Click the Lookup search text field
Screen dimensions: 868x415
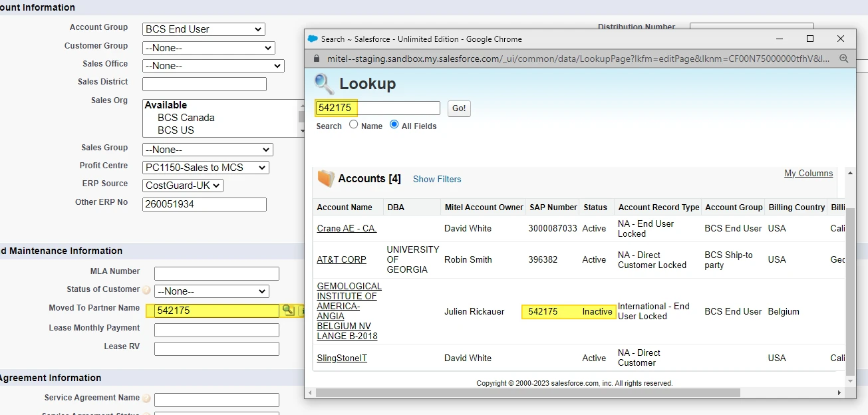377,108
